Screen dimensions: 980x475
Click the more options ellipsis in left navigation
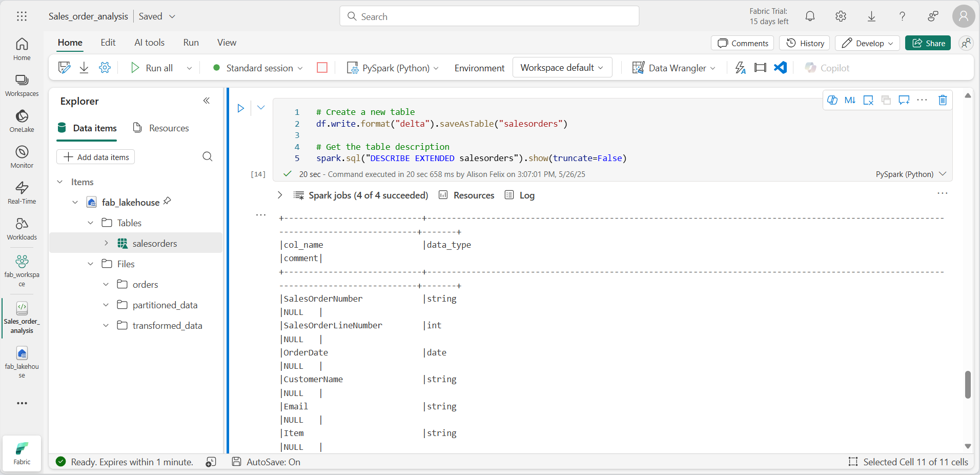(22, 403)
